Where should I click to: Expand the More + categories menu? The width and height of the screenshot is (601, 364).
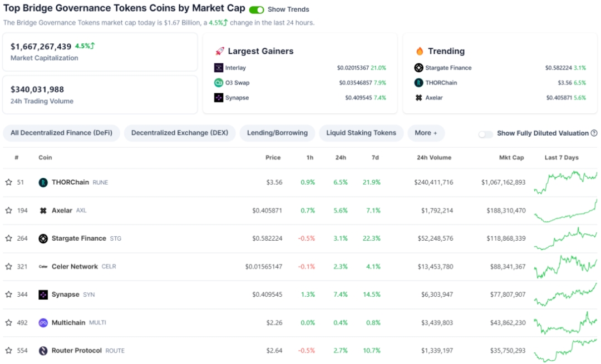[426, 133]
